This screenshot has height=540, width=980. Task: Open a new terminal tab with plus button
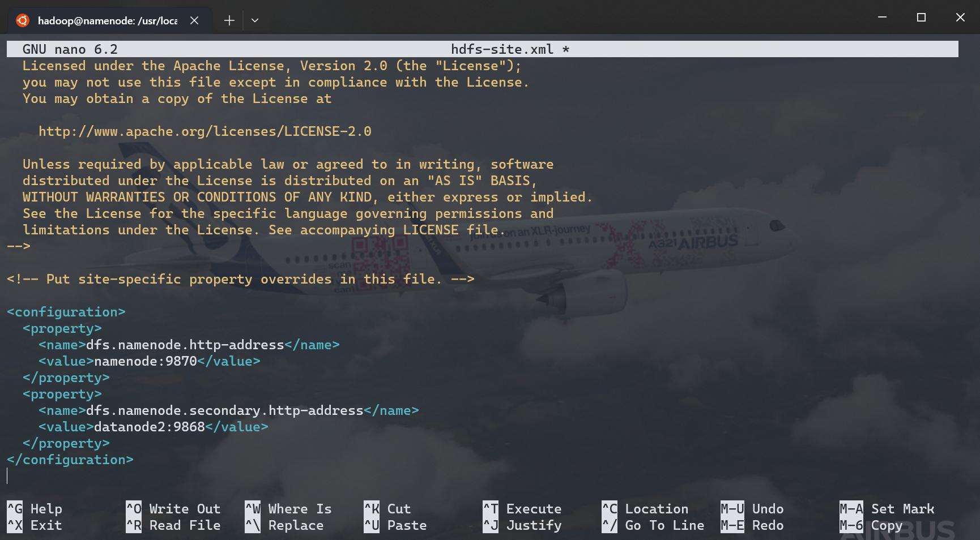[x=229, y=20]
